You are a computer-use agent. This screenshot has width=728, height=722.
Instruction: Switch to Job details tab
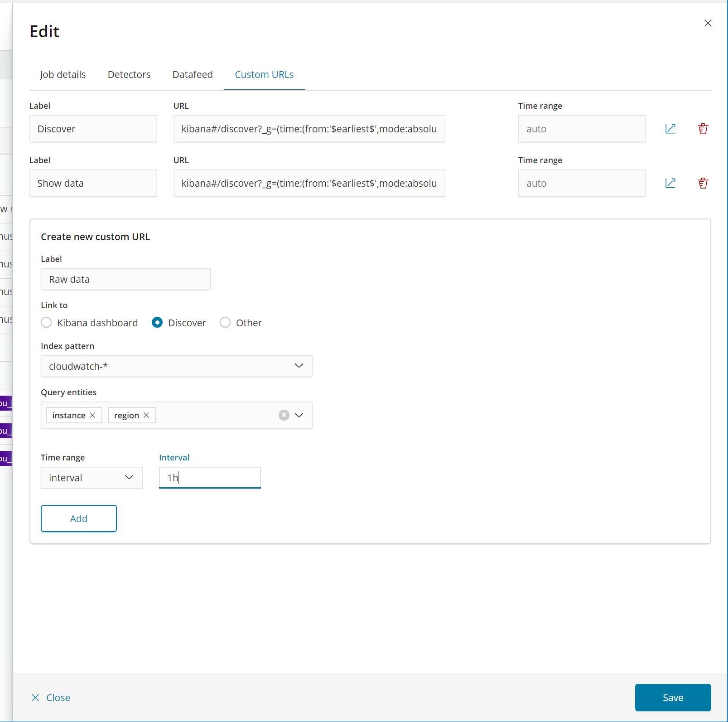pyautogui.click(x=63, y=74)
